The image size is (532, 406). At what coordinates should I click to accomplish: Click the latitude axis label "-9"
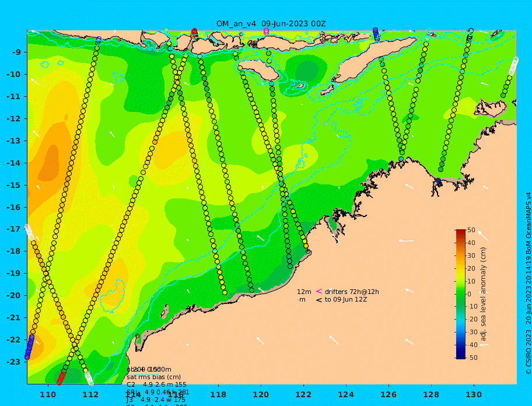[x=17, y=52]
